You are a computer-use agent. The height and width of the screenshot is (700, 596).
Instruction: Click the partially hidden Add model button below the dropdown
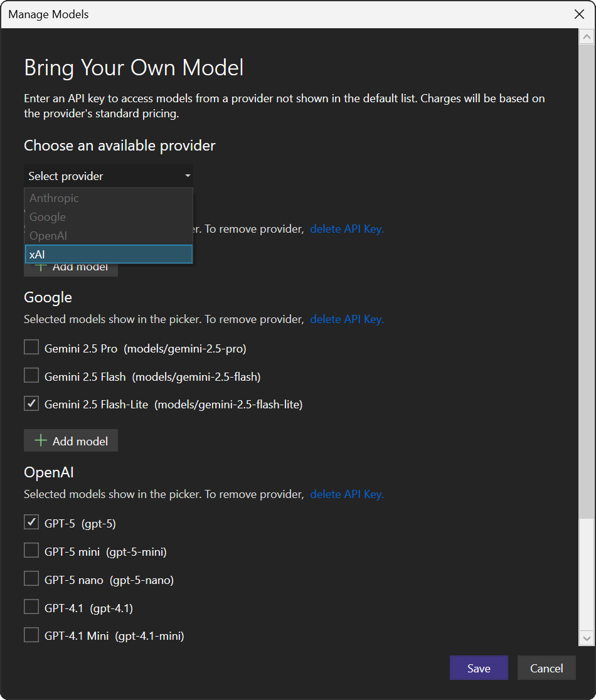pos(71,270)
